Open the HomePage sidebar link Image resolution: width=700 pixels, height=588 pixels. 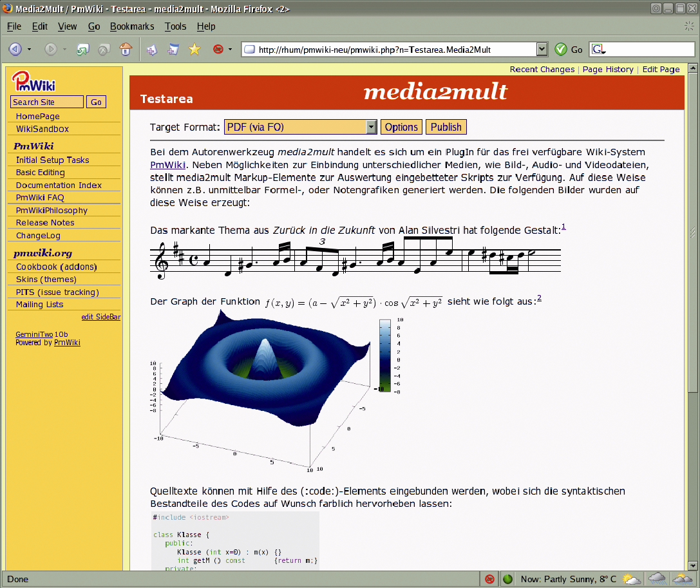38,116
